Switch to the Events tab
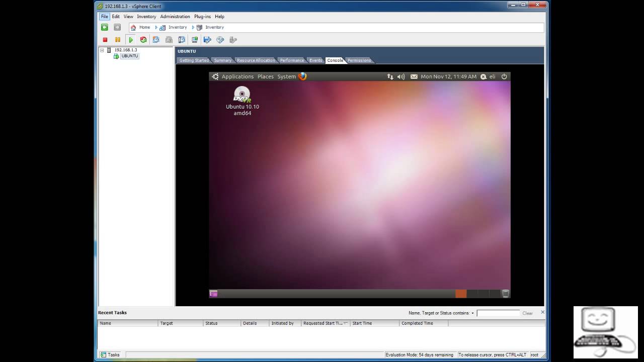644x362 pixels. pyautogui.click(x=315, y=60)
